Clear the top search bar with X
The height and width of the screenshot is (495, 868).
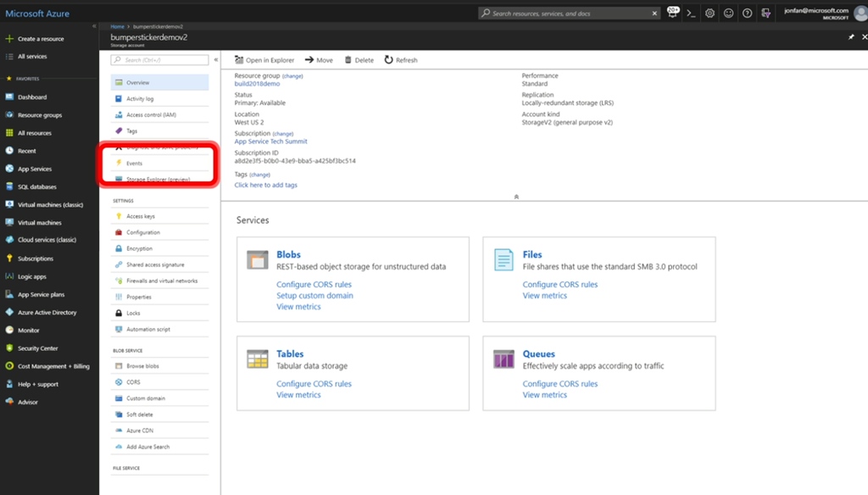point(654,14)
